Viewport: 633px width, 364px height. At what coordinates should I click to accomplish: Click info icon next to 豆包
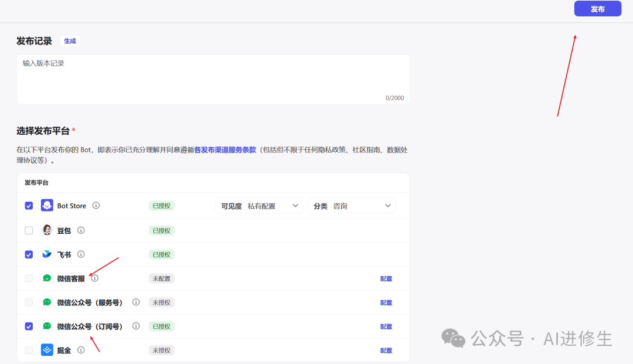81,230
